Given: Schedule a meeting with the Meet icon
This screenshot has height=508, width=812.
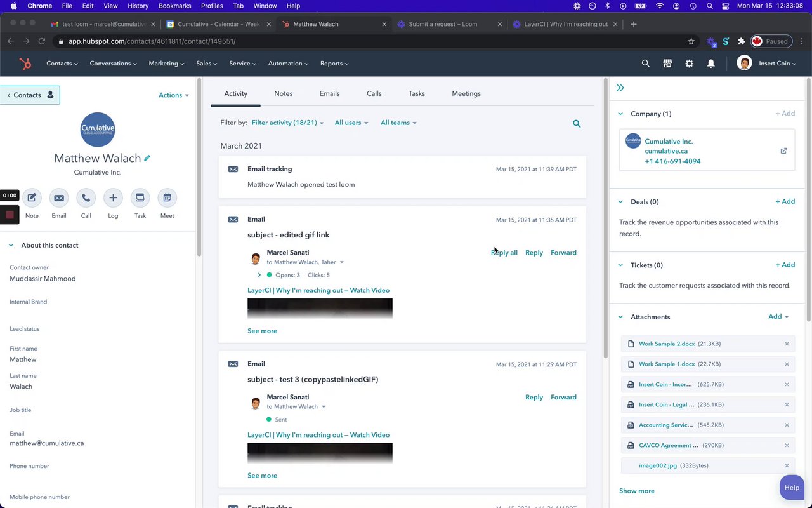Looking at the screenshot, I should 167,198.
